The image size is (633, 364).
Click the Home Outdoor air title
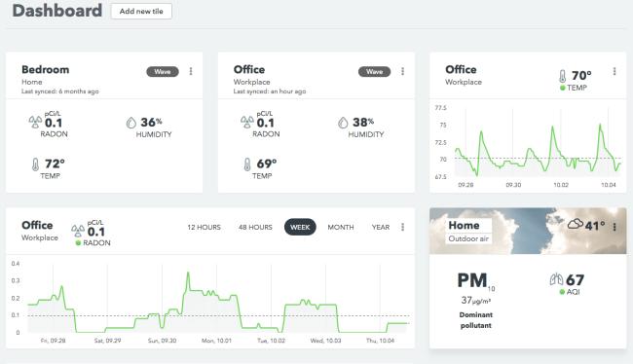[465, 226]
